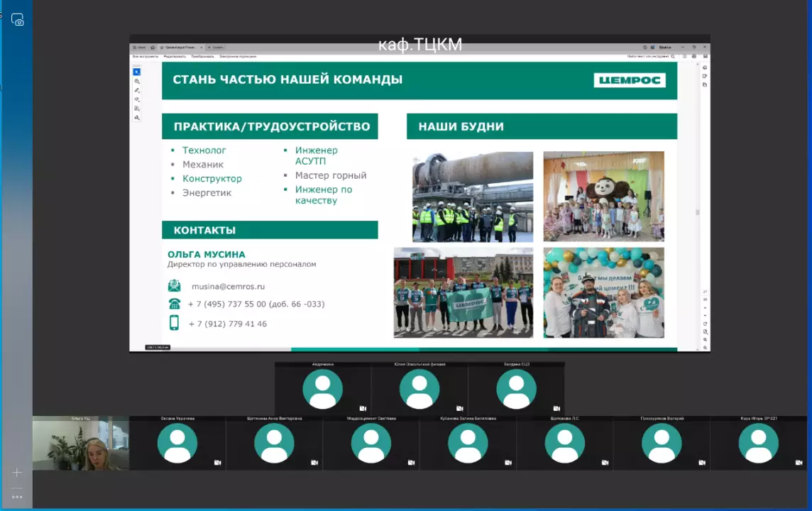Open the 'Редактировать' menu item
The image size is (812, 511).
[x=175, y=56]
